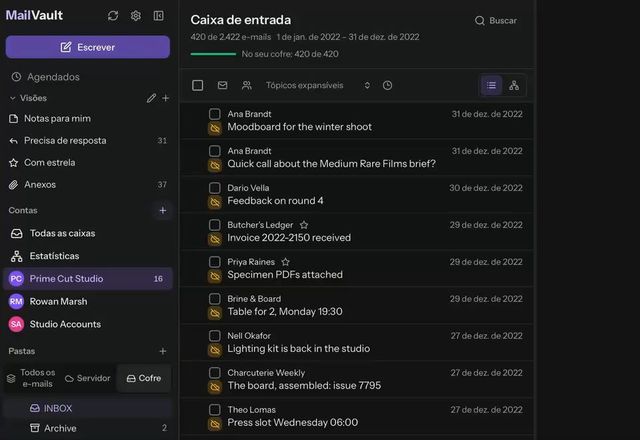Add account plus next to Contas
The width and height of the screenshot is (640, 440).
click(162, 210)
